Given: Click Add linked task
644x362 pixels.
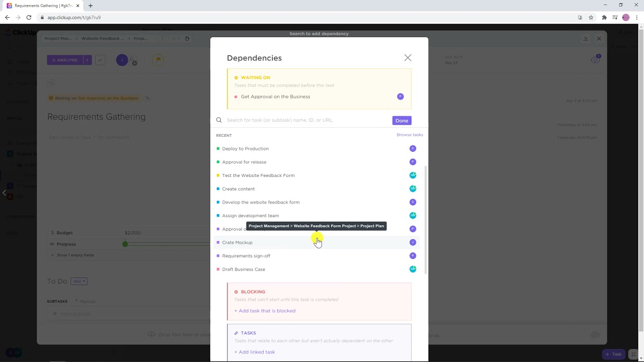Looking at the screenshot, I should (255, 352).
